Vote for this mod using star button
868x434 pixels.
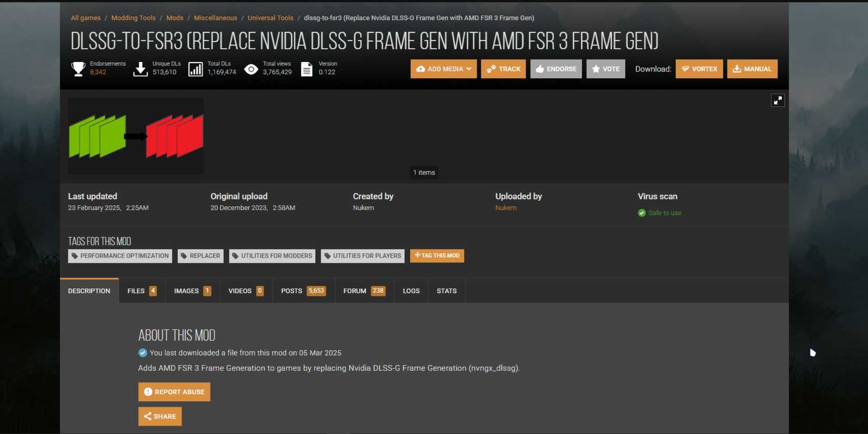tap(605, 69)
